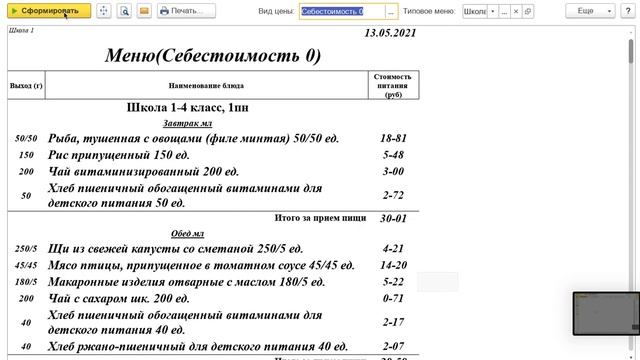Click the output weight 180/5
This screenshot has width=640, height=360.
tap(26, 282)
